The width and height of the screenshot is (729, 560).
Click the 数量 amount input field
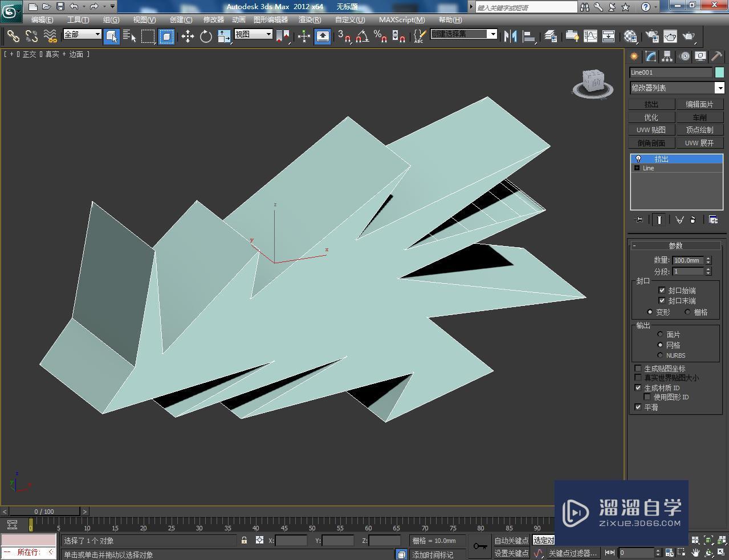pyautogui.click(x=688, y=260)
